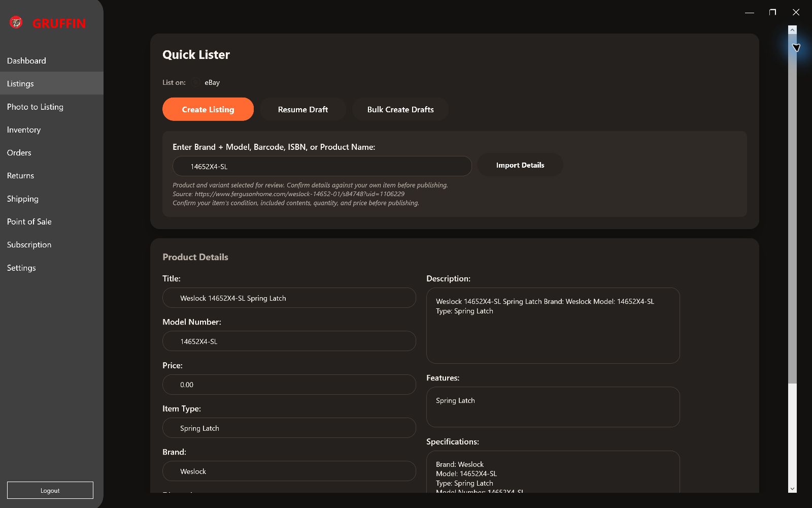
Task: Click the Gruffin logo icon
Action: (x=16, y=22)
